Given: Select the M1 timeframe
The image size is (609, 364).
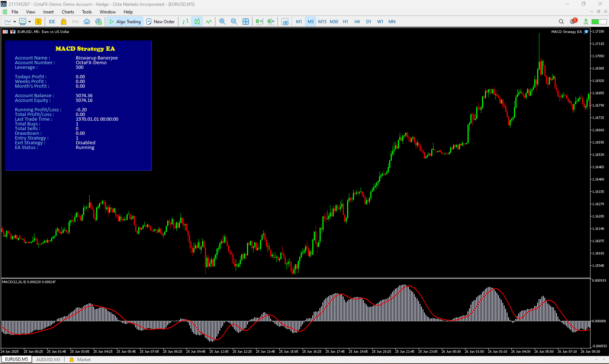Looking at the screenshot, I should pyautogui.click(x=299, y=22).
